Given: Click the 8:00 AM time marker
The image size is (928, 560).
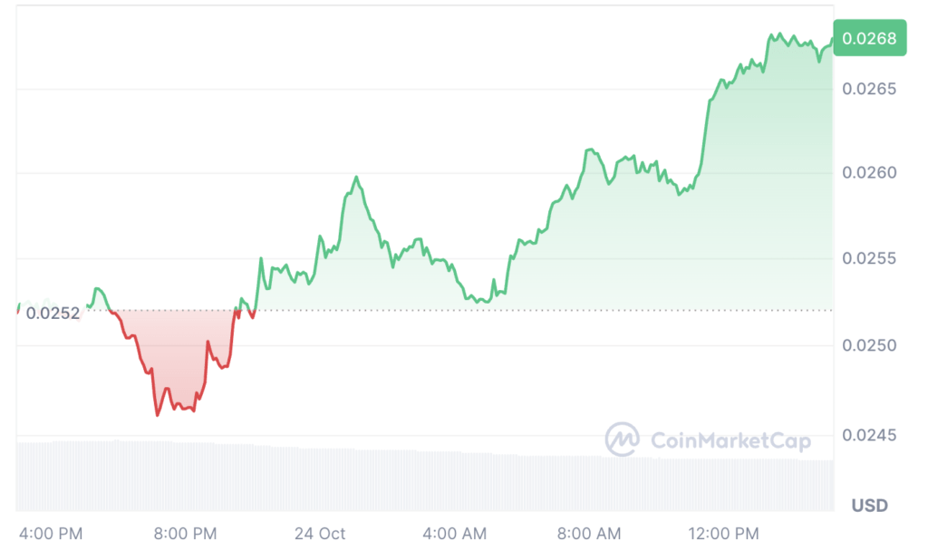Looking at the screenshot, I should (x=590, y=534).
